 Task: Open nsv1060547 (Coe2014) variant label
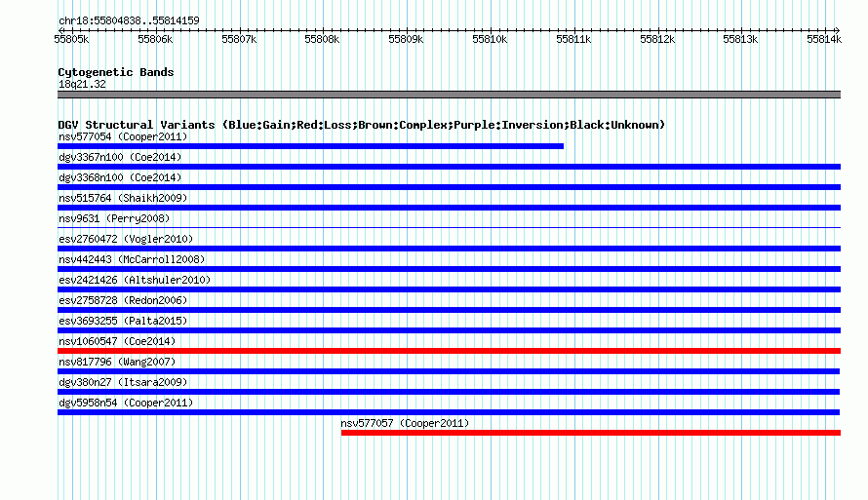click(117, 341)
